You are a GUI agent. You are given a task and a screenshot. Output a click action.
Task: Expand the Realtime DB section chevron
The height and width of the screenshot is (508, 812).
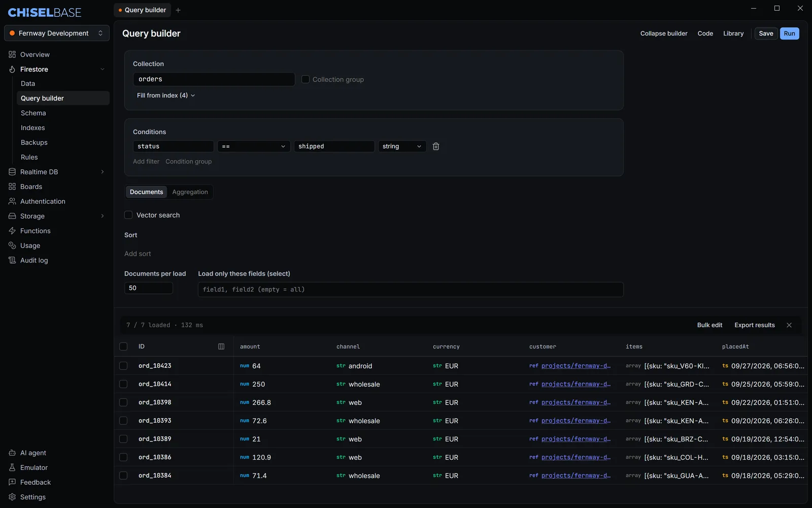coord(103,172)
